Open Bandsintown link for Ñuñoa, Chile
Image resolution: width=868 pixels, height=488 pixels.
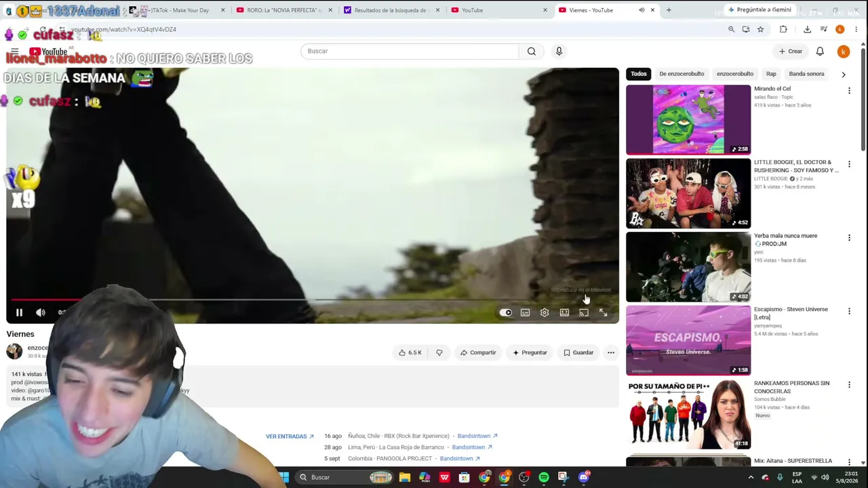point(477,436)
